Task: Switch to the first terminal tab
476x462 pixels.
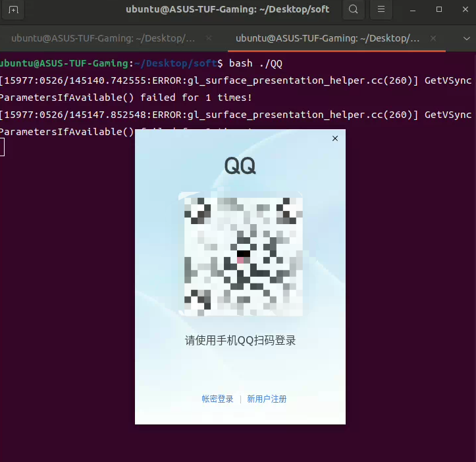Action: (x=103, y=38)
